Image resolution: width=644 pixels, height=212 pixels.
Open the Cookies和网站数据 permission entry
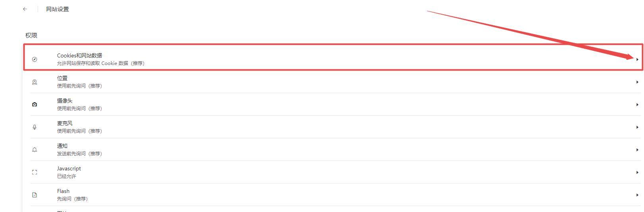pyautogui.click(x=80, y=56)
